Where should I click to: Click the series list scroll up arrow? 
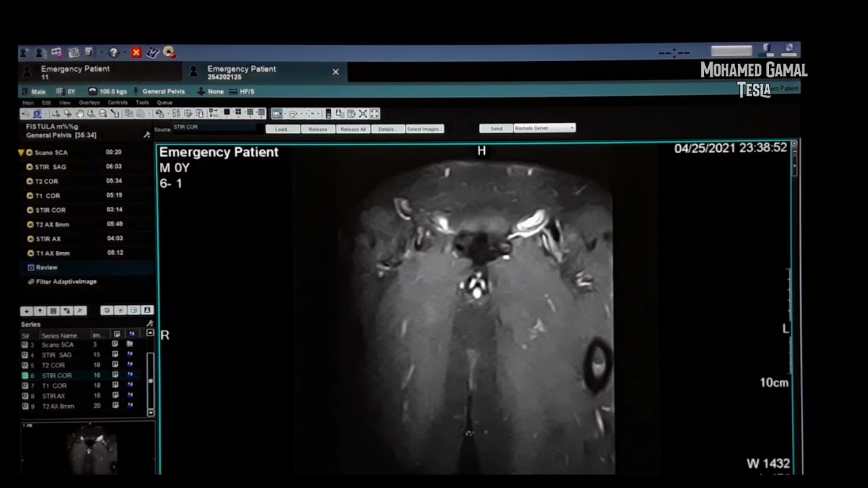(151, 333)
